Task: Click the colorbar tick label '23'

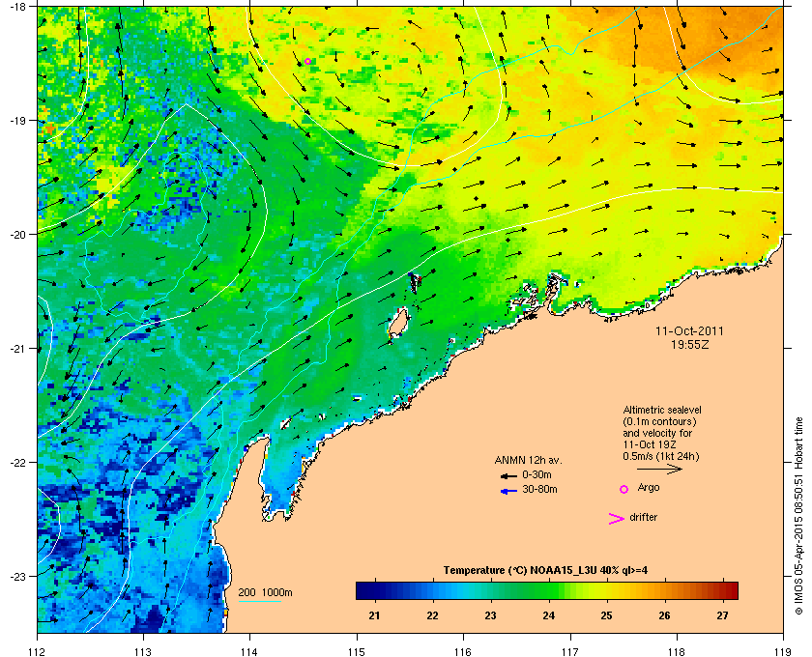Action: pyautogui.click(x=490, y=615)
